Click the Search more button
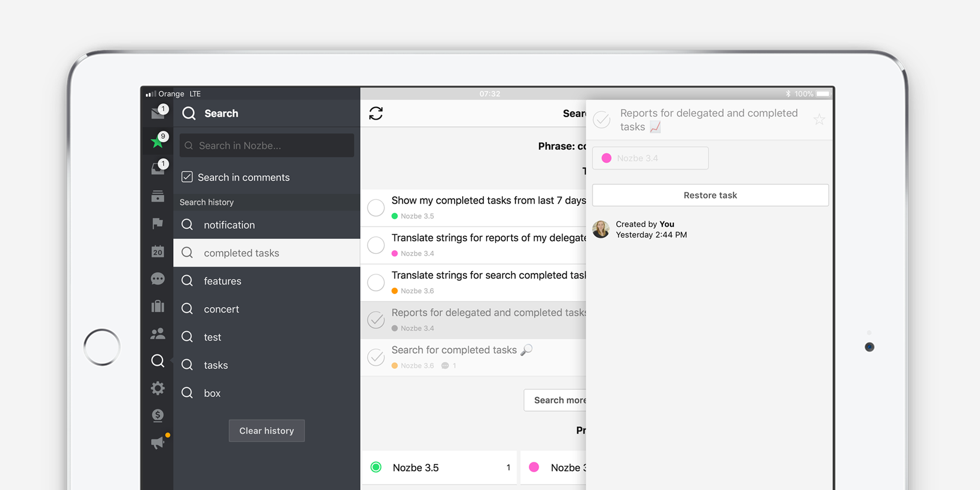 [555, 400]
